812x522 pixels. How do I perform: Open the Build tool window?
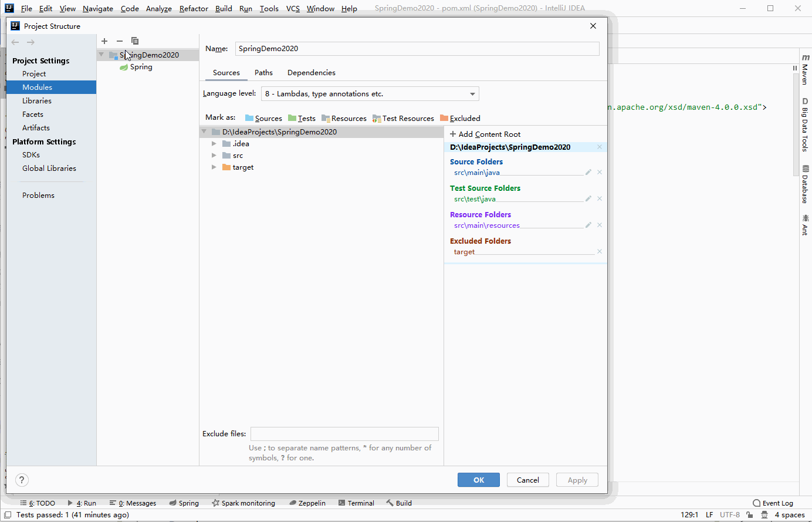(x=399, y=503)
